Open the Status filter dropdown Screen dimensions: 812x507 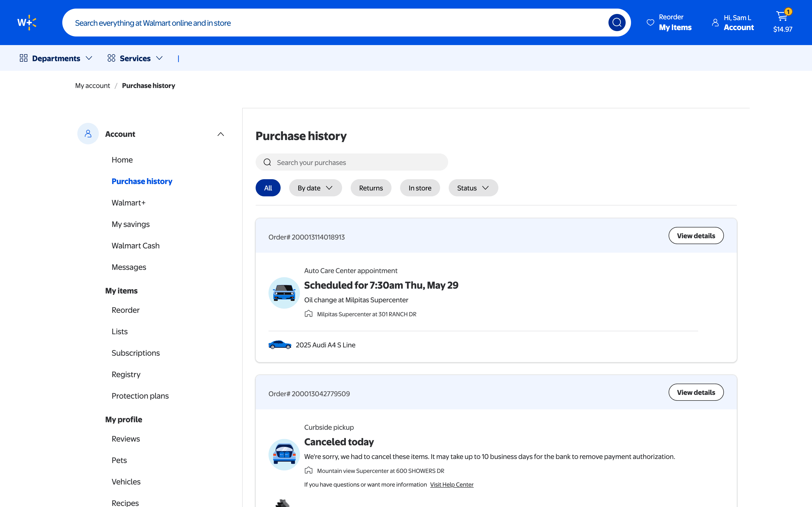[x=473, y=188]
